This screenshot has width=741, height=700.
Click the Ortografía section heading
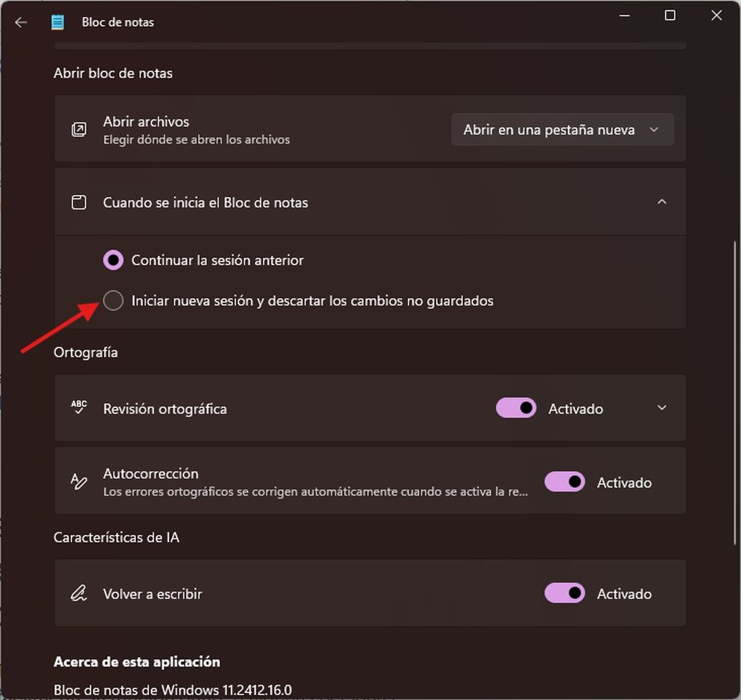pyautogui.click(x=86, y=352)
